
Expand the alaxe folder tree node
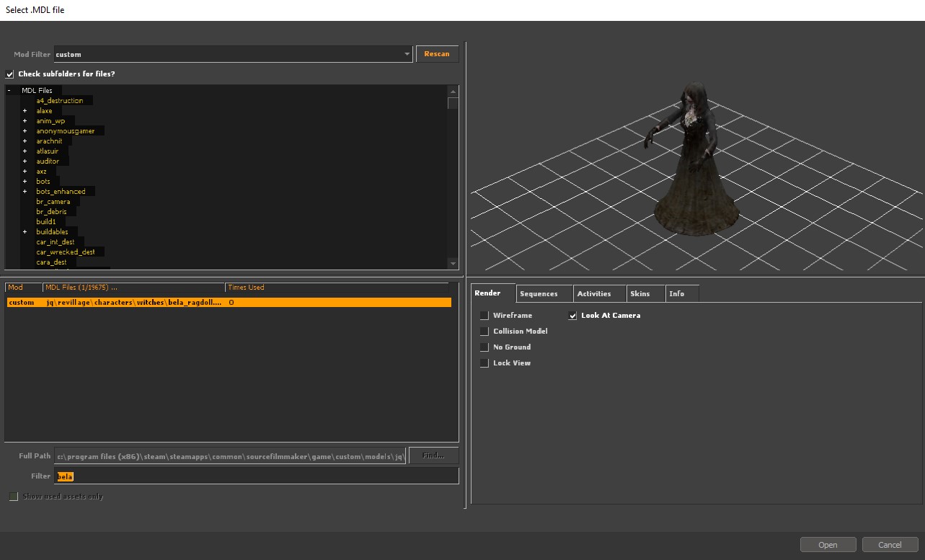point(25,111)
